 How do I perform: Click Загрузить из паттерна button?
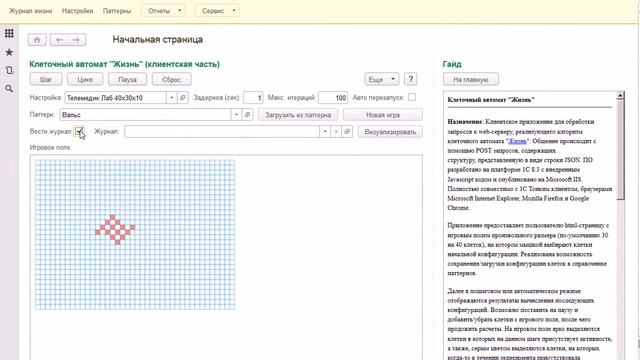click(x=298, y=115)
